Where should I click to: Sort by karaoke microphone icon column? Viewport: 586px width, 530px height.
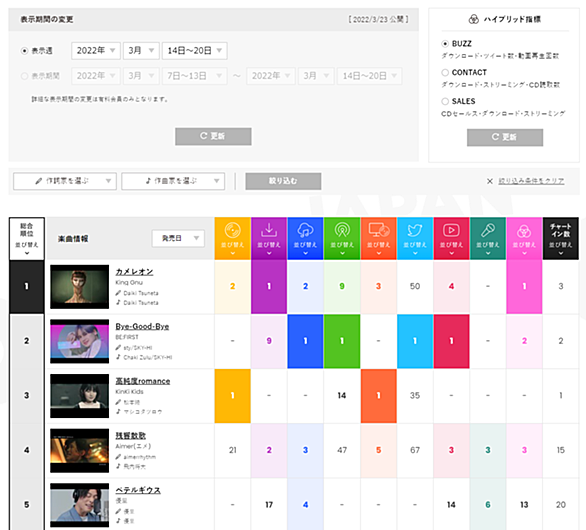point(488,238)
